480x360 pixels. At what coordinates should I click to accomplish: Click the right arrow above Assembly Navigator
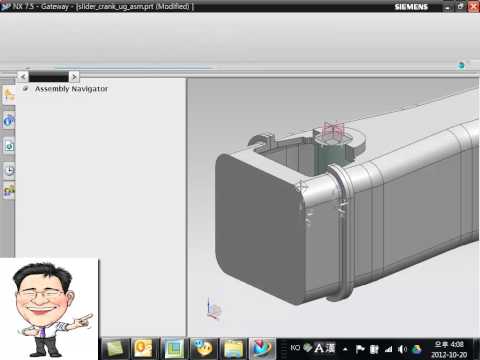point(74,77)
